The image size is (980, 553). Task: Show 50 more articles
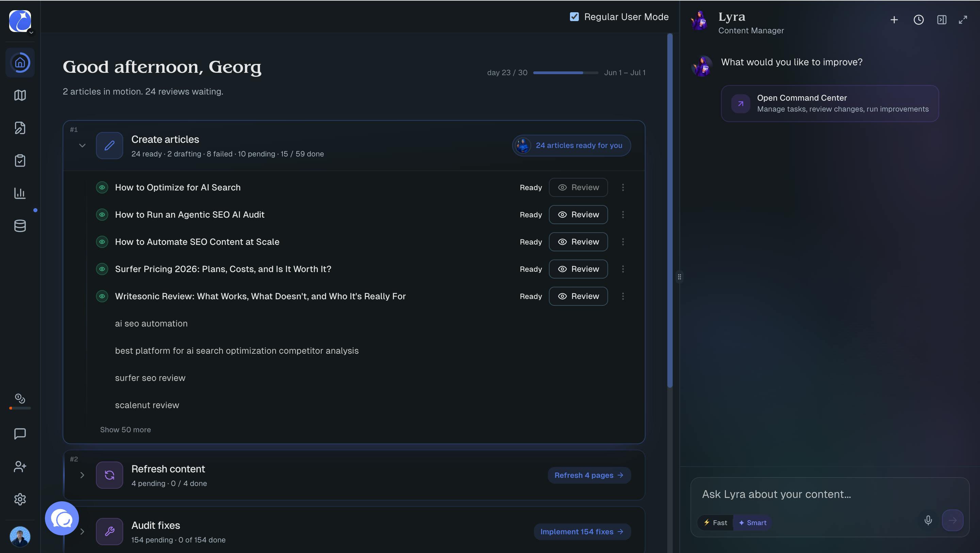pos(126,430)
